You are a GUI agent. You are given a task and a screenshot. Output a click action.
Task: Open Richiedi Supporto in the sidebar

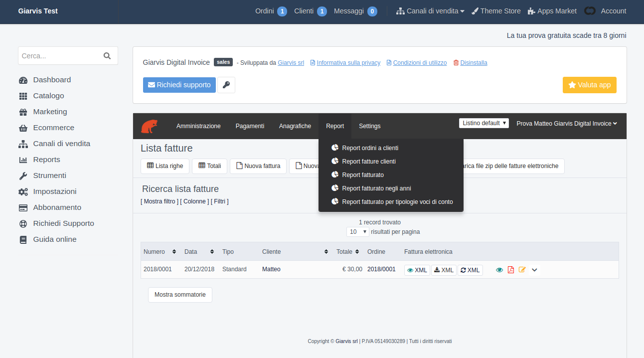[56, 223]
